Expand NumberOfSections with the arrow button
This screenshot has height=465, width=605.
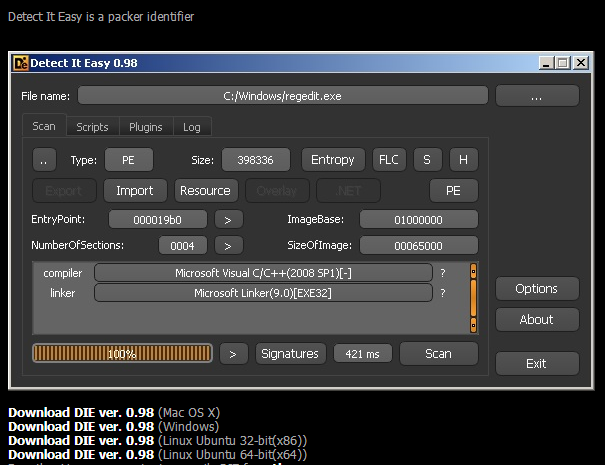[228, 246]
